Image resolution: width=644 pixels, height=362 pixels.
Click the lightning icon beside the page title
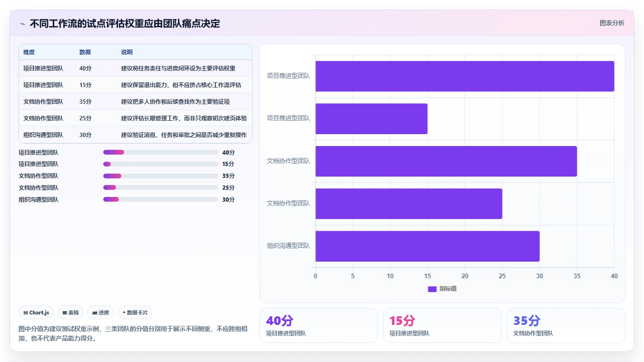22,23
